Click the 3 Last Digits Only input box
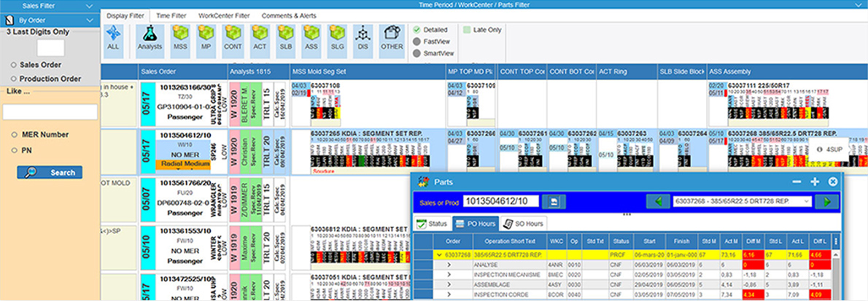Viewport: 868px width, 301px height. click(x=50, y=48)
